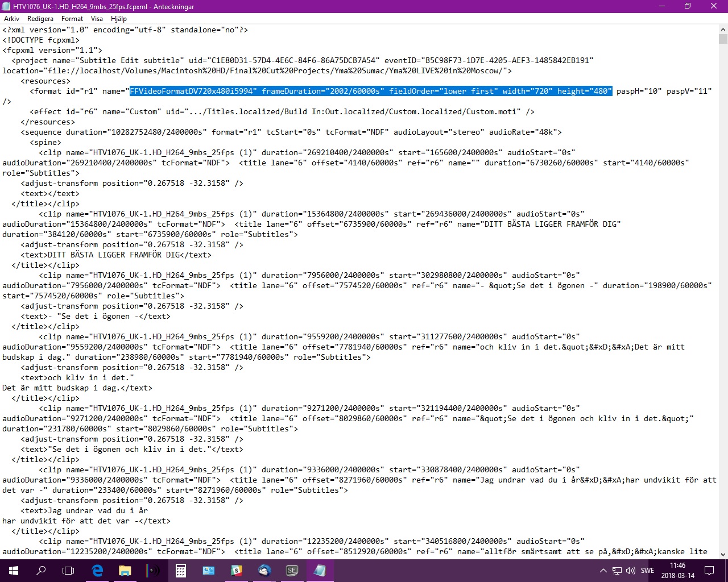The width and height of the screenshot is (728, 582).
Task: Open Slack from the taskbar
Action: [236, 570]
